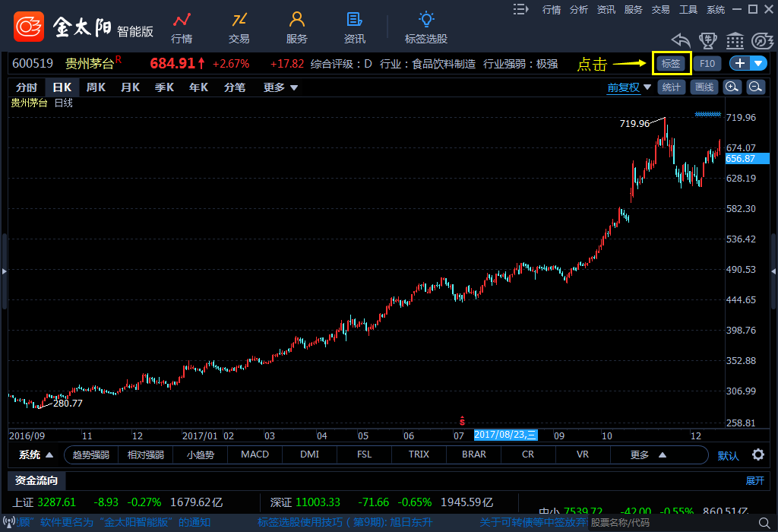Switch to the 月K tab
The image size is (778, 532).
[x=130, y=87]
